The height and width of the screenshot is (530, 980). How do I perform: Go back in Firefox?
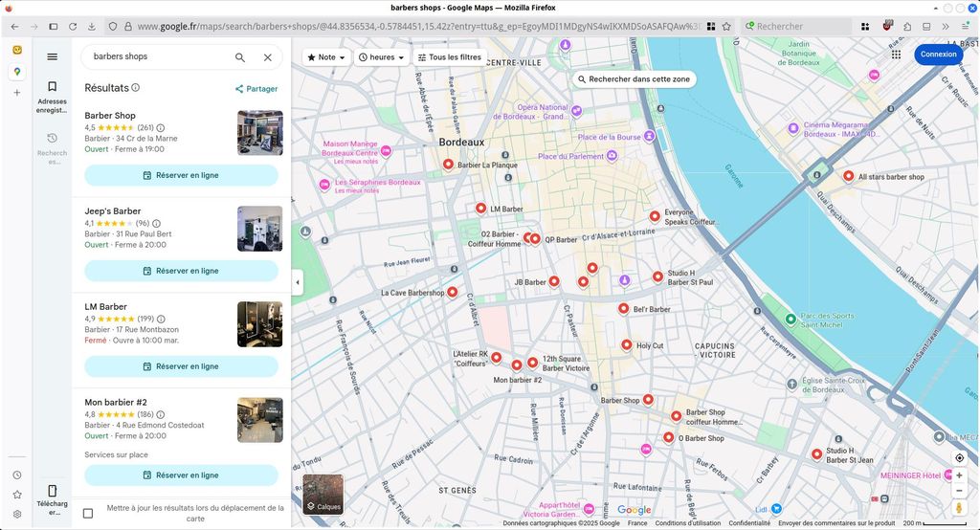(15, 26)
